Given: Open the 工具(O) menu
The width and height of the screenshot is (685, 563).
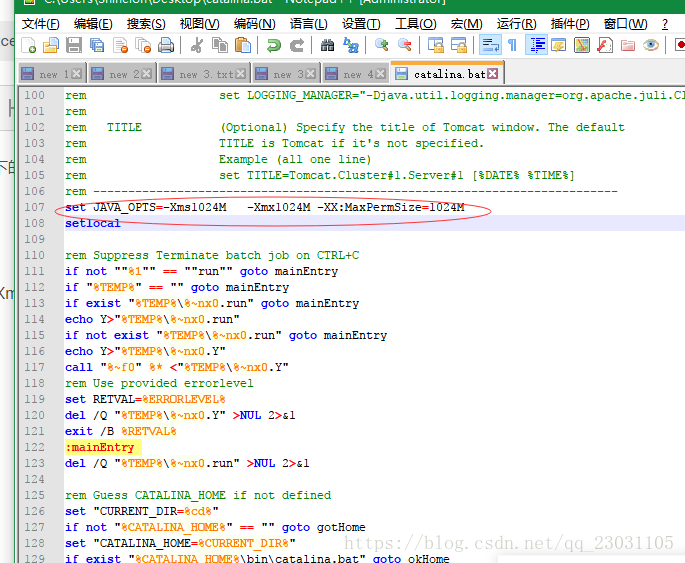Looking at the screenshot, I should pyautogui.click(x=415, y=24).
